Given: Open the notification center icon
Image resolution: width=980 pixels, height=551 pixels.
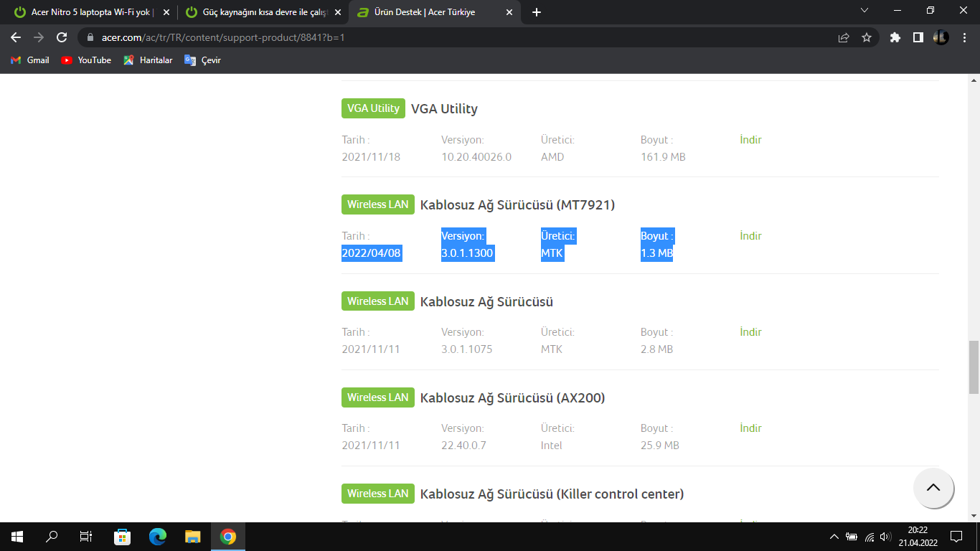Looking at the screenshot, I should coord(956,537).
